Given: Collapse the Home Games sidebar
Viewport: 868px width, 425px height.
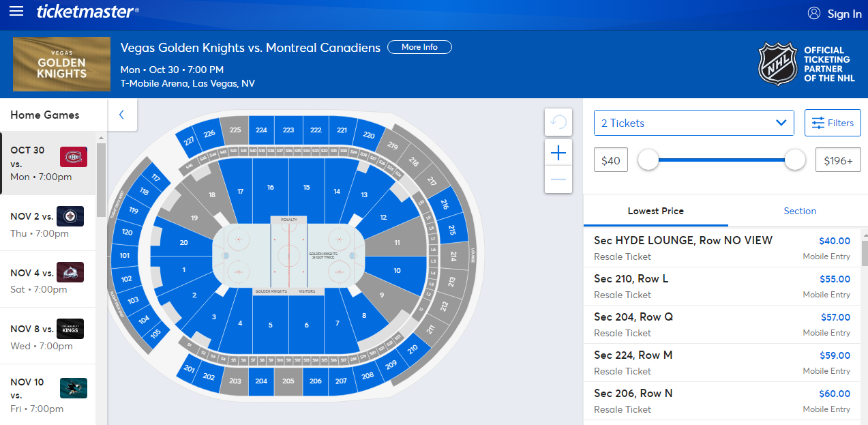Looking at the screenshot, I should coord(122,115).
